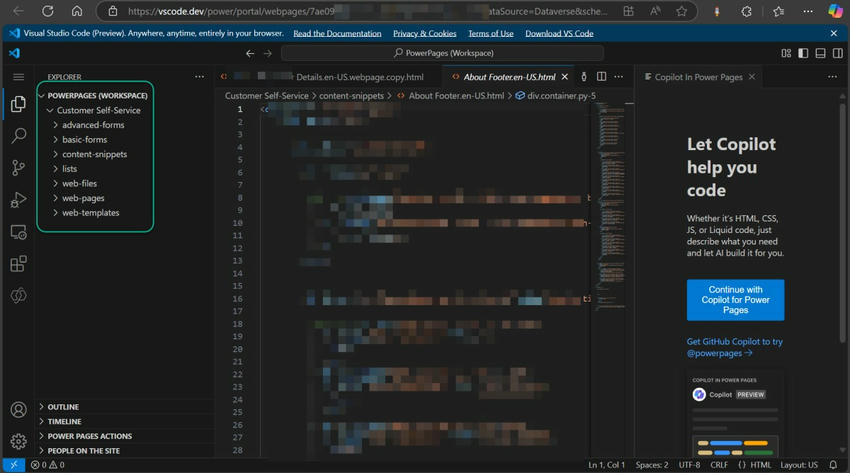Change indentation via Spaces: 2

point(652,465)
